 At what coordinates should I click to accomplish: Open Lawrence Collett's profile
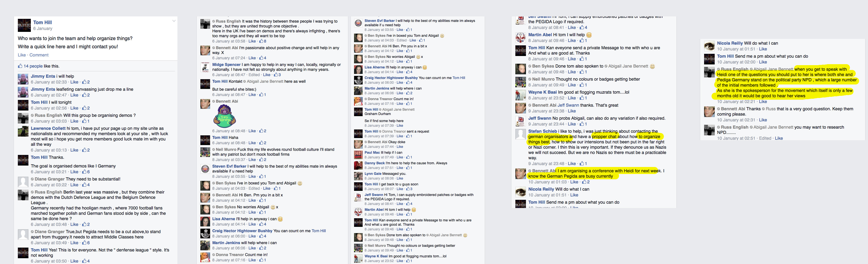pyautogui.click(x=48, y=128)
